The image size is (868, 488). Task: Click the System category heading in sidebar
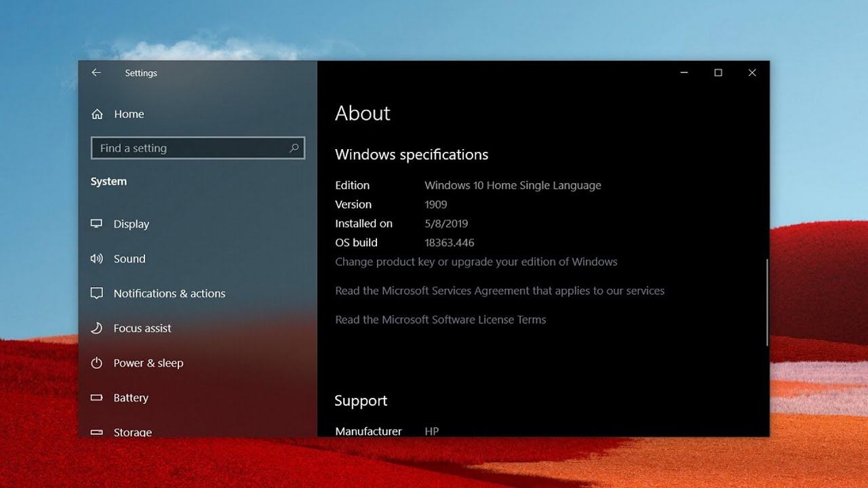pos(108,182)
